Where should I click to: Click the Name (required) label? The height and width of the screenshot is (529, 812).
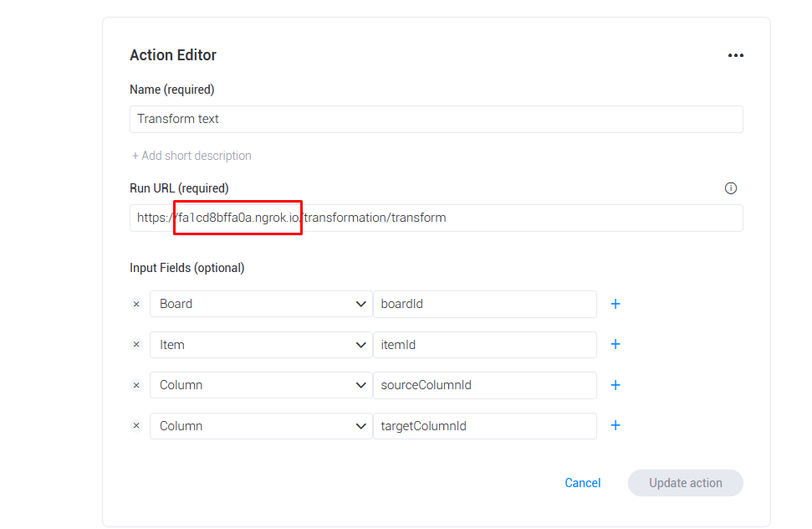172,90
